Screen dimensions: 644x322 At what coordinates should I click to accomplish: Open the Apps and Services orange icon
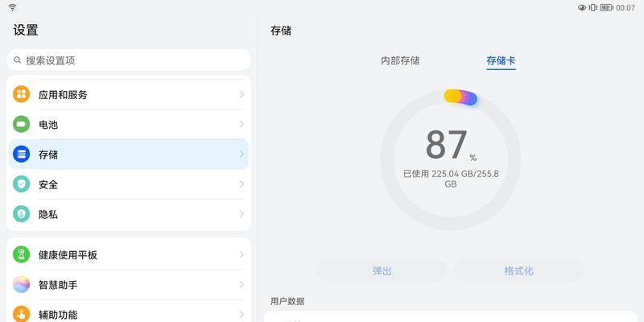click(x=22, y=94)
